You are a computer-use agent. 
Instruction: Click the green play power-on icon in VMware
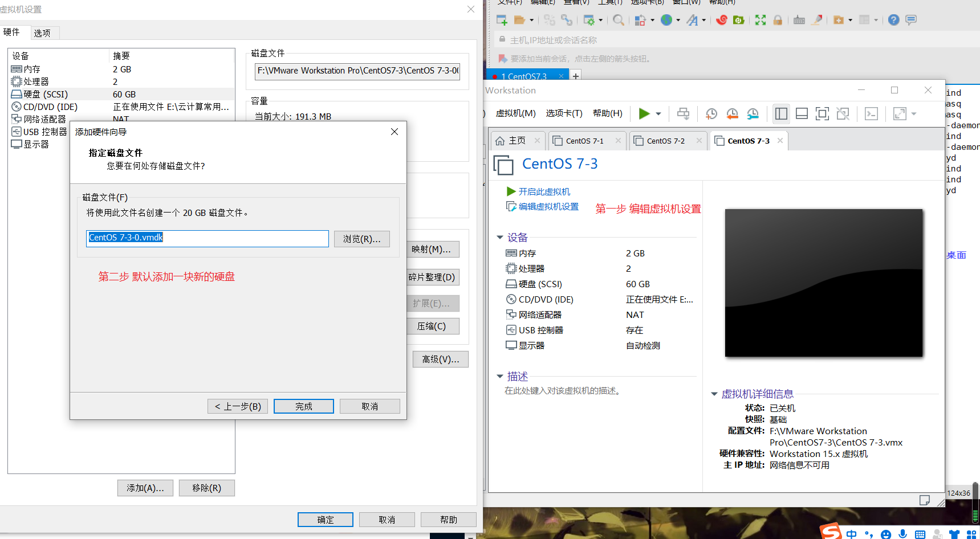[x=644, y=113]
